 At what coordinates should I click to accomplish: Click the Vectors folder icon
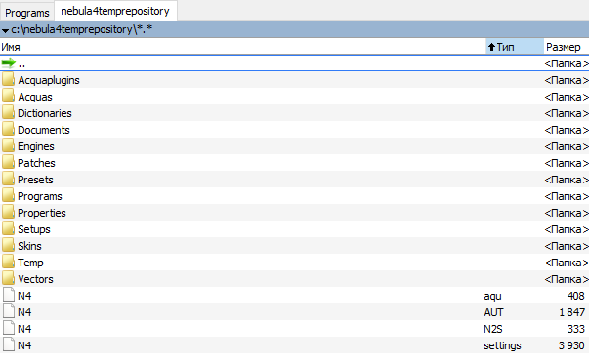pyautogui.click(x=8, y=278)
